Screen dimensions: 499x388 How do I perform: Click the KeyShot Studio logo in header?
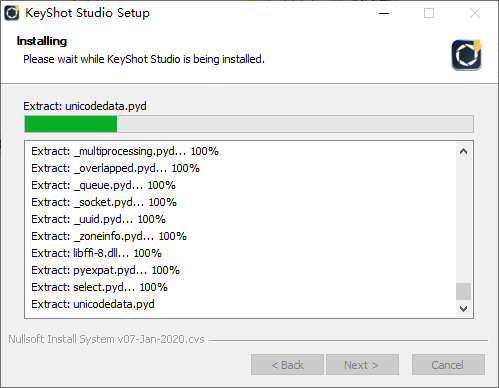coord(467,55)
